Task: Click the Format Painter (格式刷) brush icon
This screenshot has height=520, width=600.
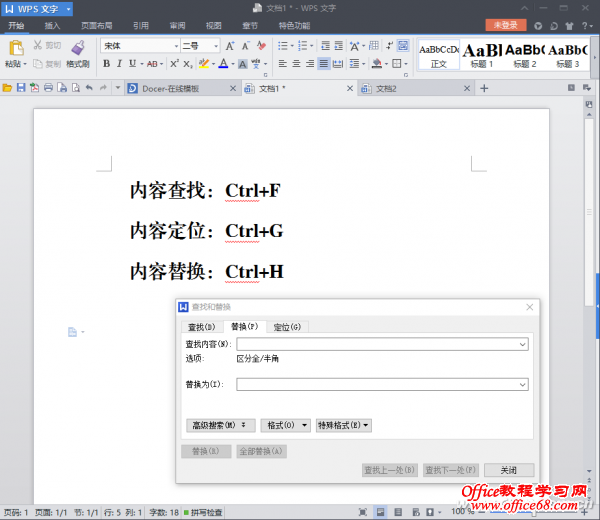Action: 78,47
